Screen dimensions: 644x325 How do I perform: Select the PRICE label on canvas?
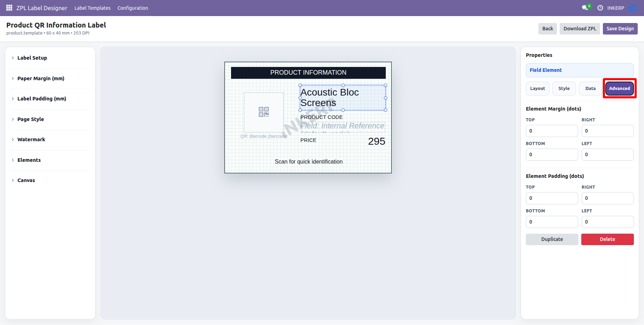(x=308, y=140)
